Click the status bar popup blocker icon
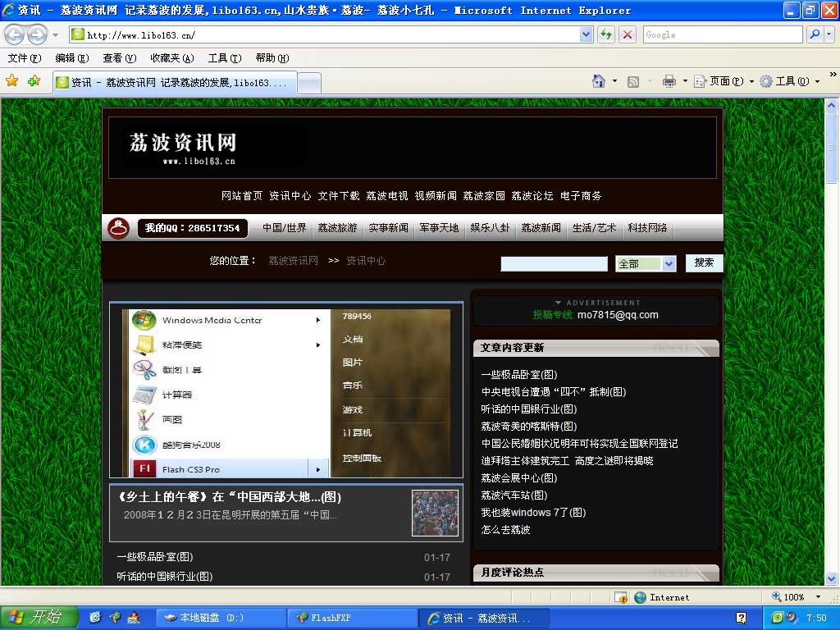Image resolution: width=840 pixels, height=630 pixels. [621, 597]
